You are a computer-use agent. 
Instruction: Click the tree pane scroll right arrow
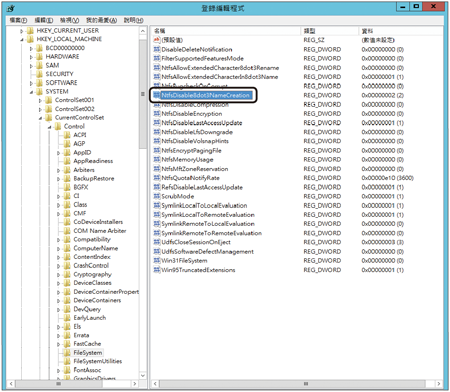[x=135, y=384]
